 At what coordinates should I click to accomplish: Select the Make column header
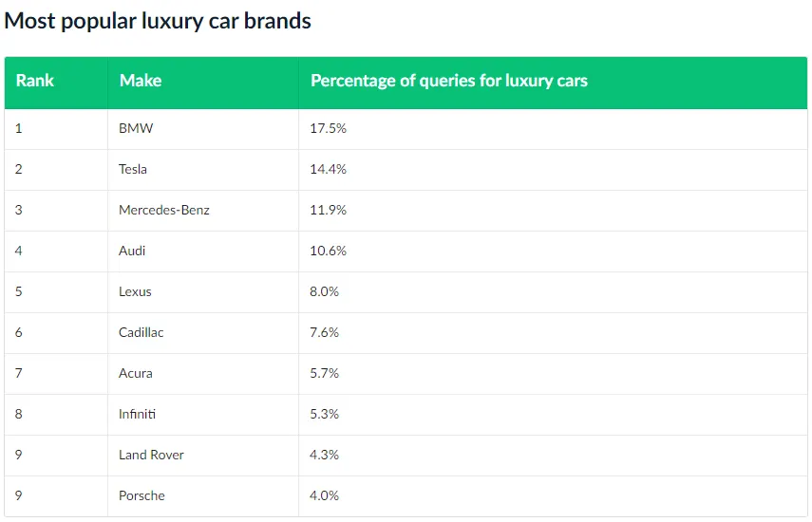point(141,81)
